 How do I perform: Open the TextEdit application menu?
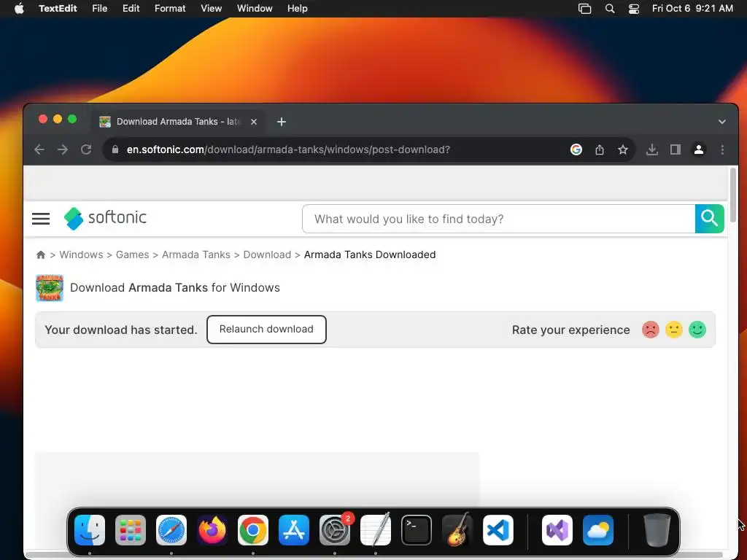click(58, 8)
